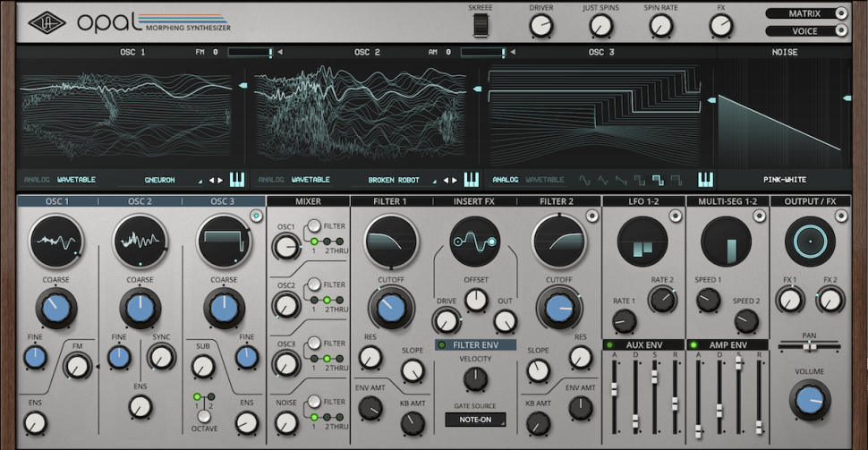This screenshot has height=450, width=868.
Task: Click the FM amount reset arrow
Action: tap(280, 52)
